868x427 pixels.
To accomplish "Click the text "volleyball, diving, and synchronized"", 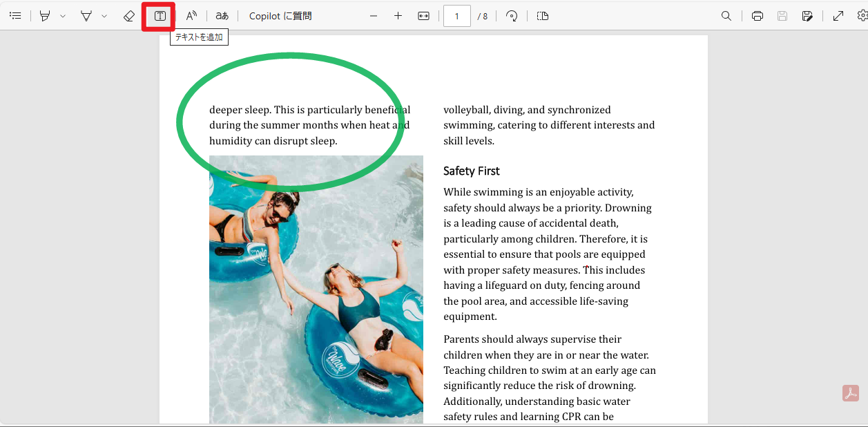I will (x=527, y=110).
